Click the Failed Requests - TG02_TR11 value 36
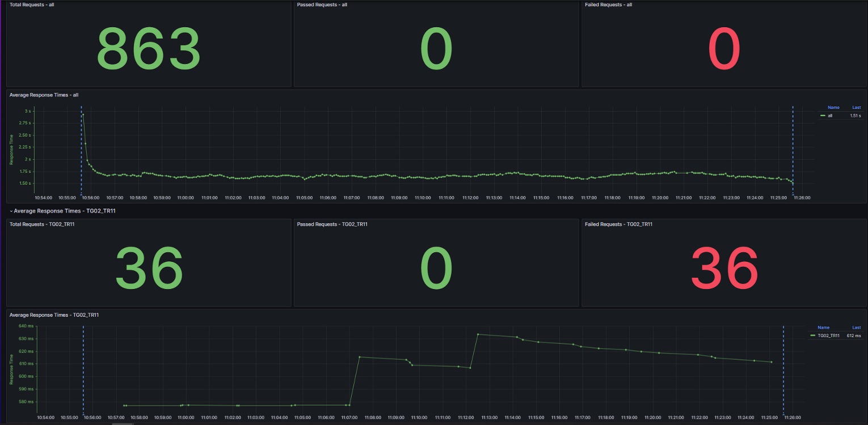868x425 pixels. tap(724, 267)
